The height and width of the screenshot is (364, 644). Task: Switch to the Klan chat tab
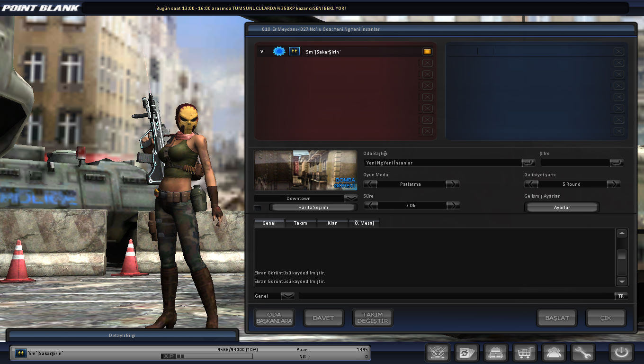pos(332,223)
